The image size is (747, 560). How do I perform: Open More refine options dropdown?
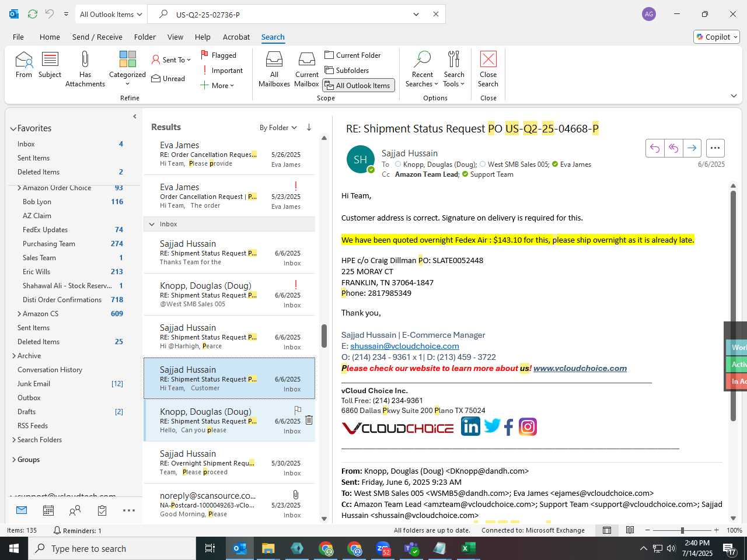point(217,86)
